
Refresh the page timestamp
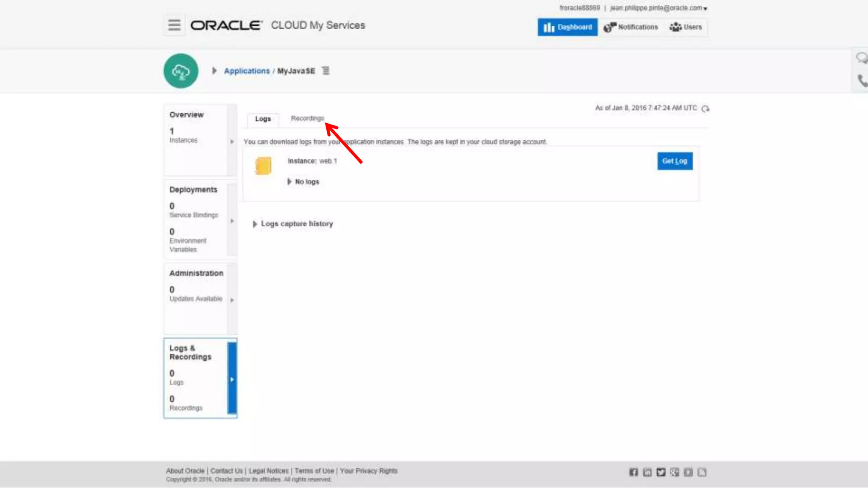pos(705,108)
